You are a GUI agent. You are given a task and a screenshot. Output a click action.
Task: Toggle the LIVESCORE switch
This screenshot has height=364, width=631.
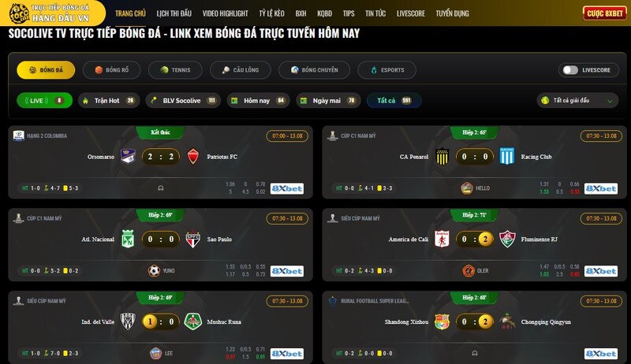(x=570, y=70)
